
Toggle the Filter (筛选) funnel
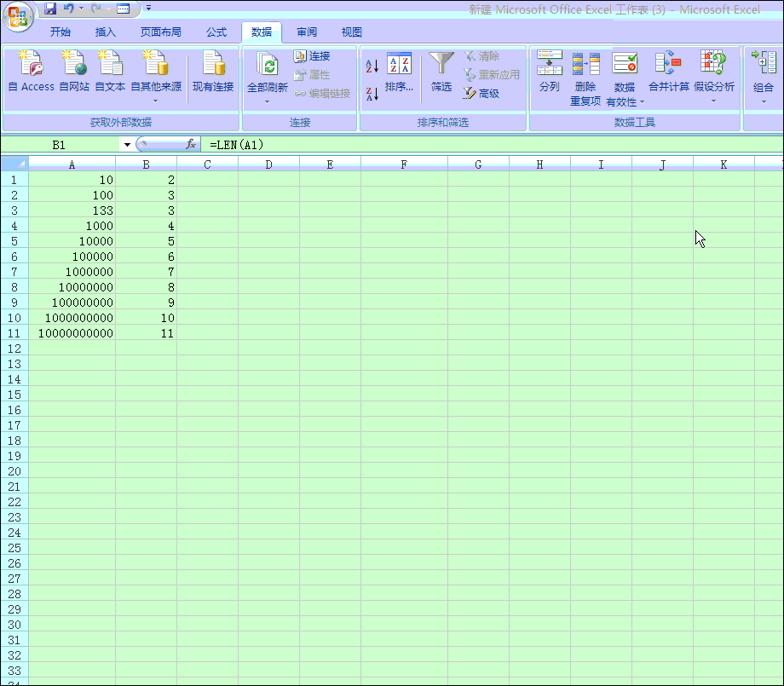point(441,72)
